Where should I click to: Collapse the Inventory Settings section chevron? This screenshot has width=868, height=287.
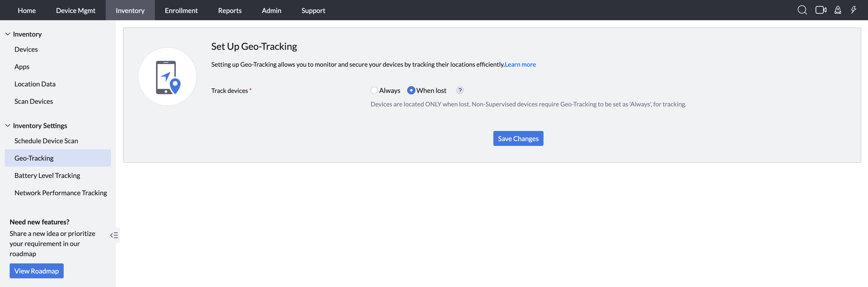tap(8, 125)
